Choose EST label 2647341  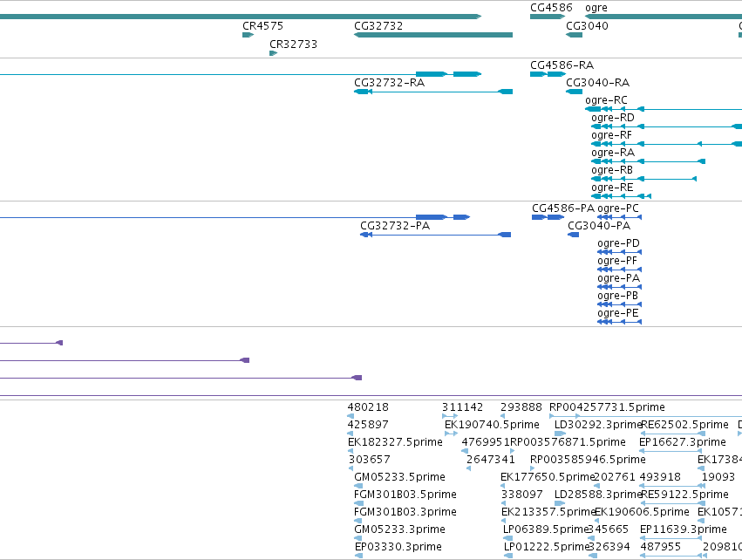pyautogui.click(x=490, y=460)
